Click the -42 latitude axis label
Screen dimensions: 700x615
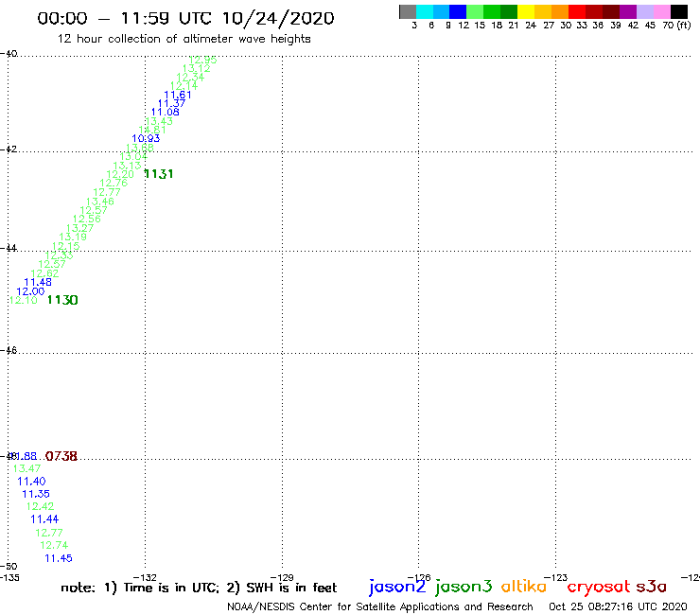[x=9, y=149]
